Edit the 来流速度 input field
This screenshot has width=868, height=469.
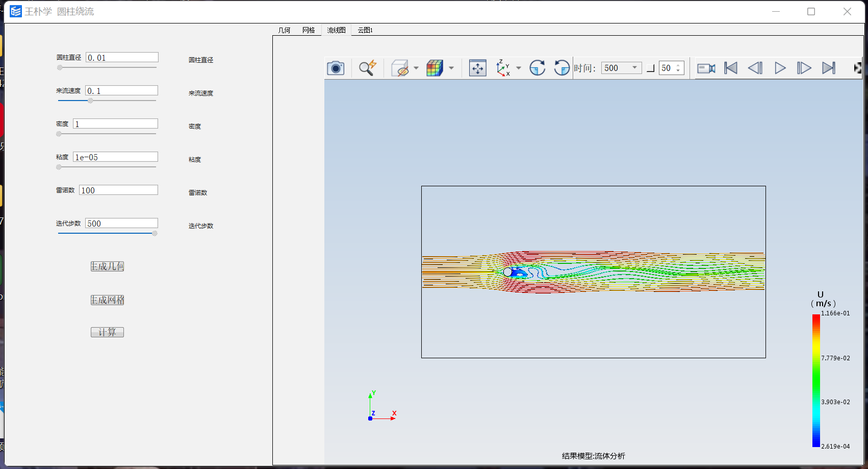pos(121,91)
